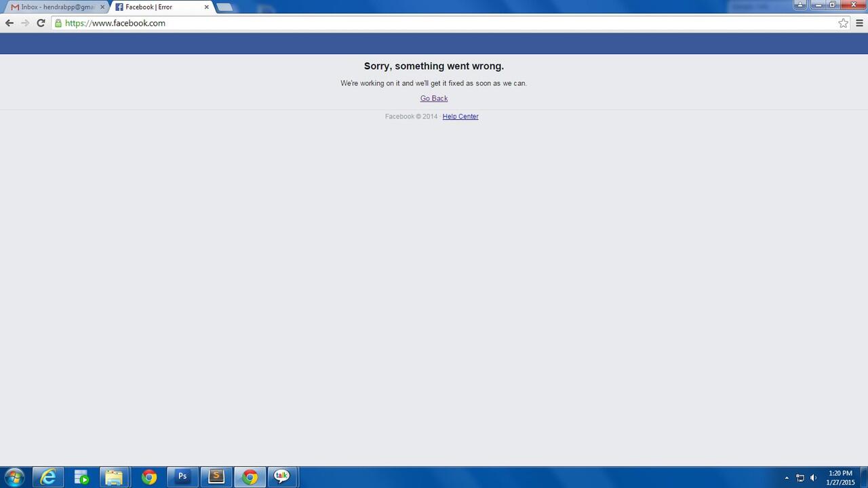
Task: Open the network status tray icon
Action: point(800,478)
